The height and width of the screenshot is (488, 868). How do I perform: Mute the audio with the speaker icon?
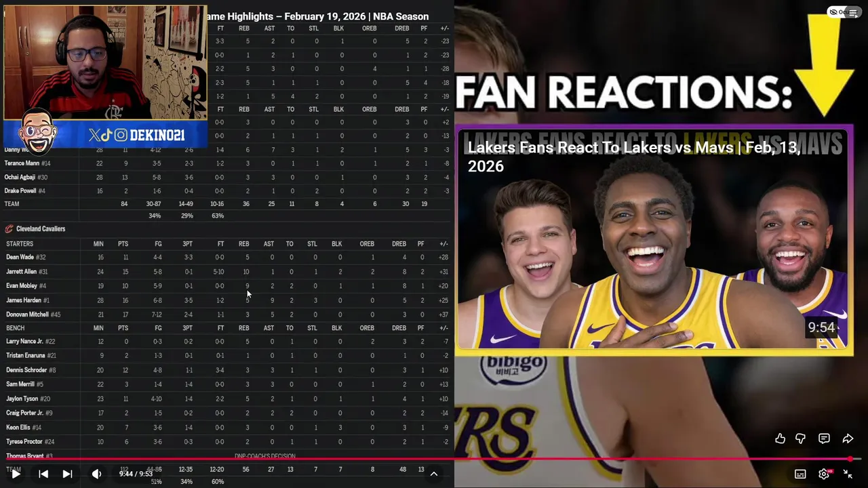point(96,474)
